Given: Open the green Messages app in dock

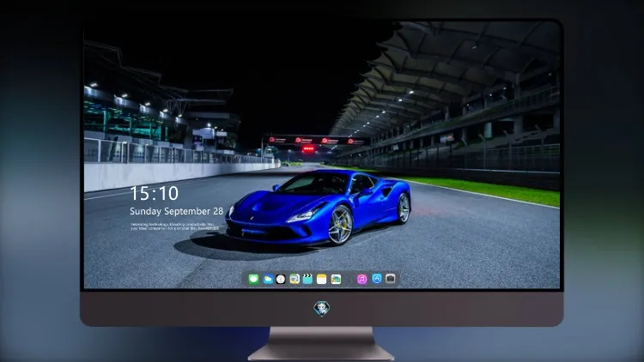Looking at the screenshot, I should 253,280.
